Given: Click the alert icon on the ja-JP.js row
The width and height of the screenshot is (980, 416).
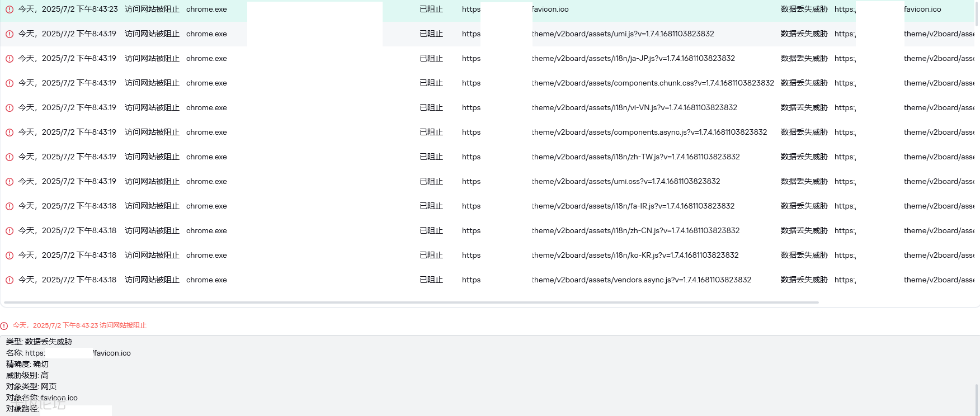Looking at the screenshot, I should click(10, 59).
